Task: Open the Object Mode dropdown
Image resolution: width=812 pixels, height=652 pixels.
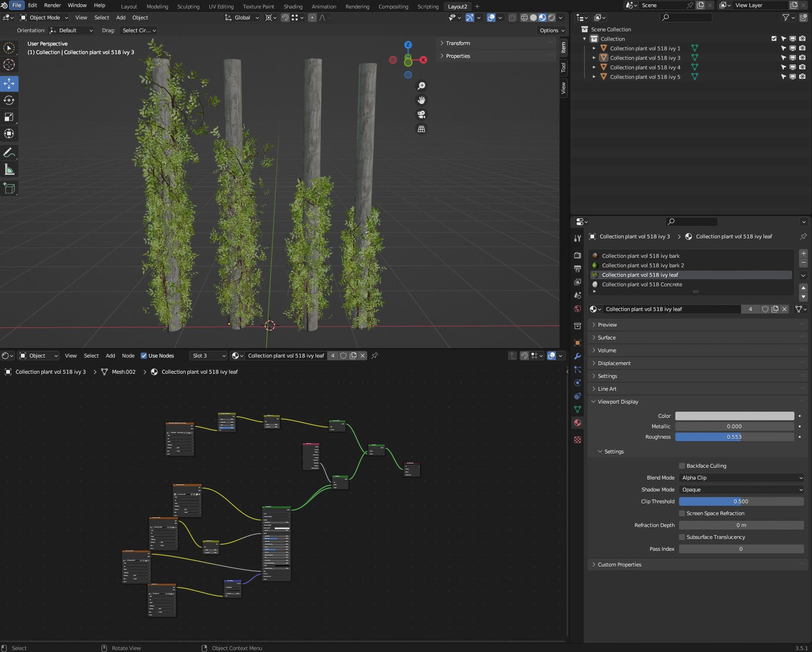Action: click(x=44, y=18)
